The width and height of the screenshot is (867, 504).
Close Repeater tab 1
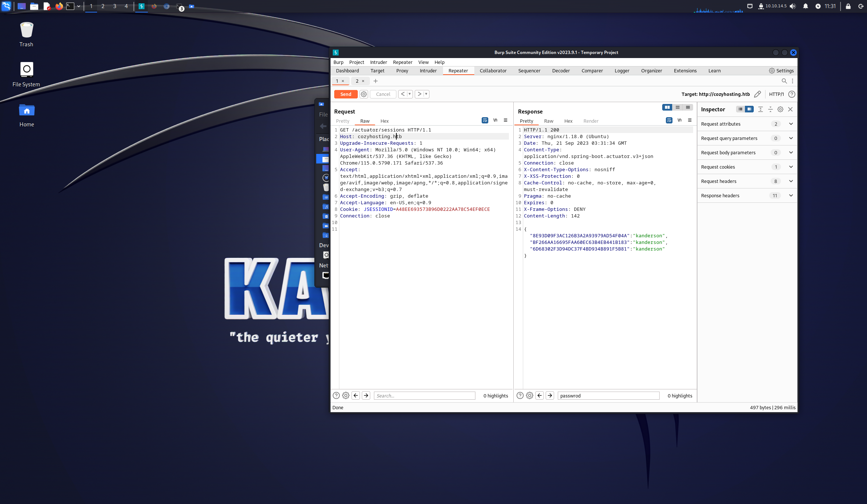tap(343, 81)
